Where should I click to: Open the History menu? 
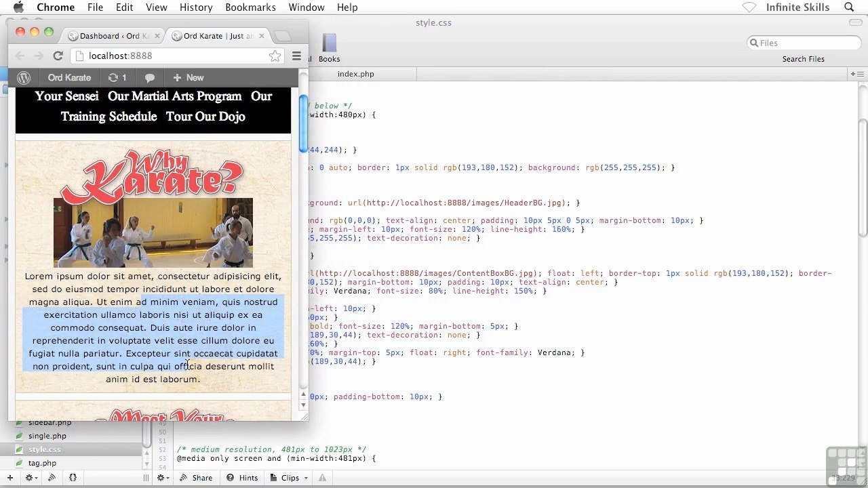click(196, 7)
